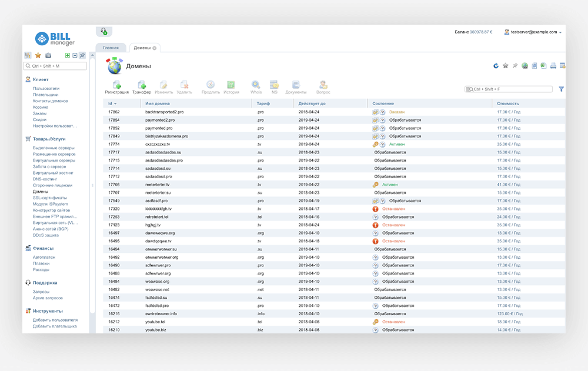Pin the panel using the pin icon
This screenshot has height=371, width=588.
(x=514, y=66)
